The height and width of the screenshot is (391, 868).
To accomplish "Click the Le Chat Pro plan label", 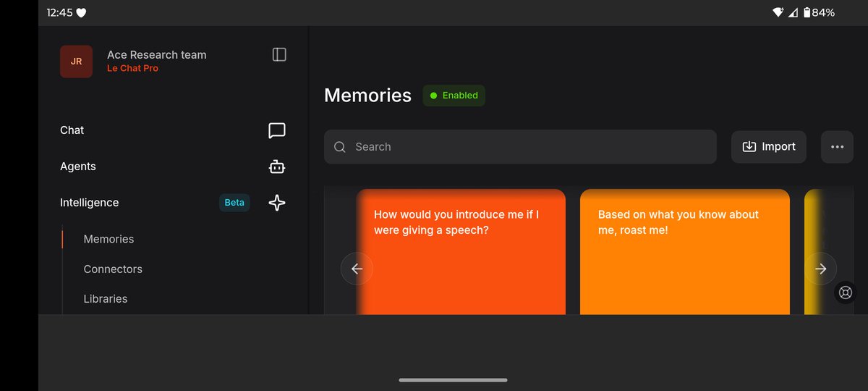I will pos(132,69).
